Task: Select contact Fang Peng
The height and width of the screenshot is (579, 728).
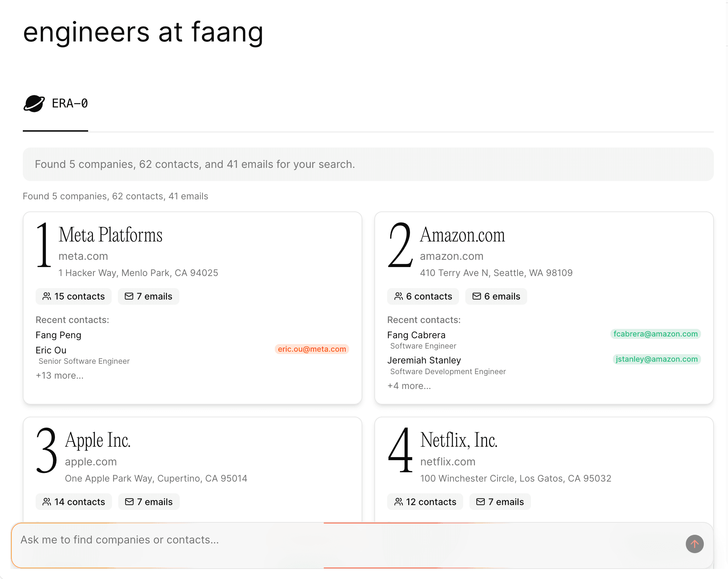Action: click(x=58, y=335)
